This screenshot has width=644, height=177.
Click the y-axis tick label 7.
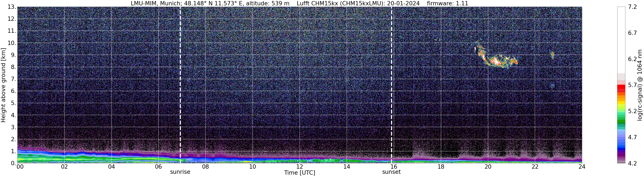13,79
